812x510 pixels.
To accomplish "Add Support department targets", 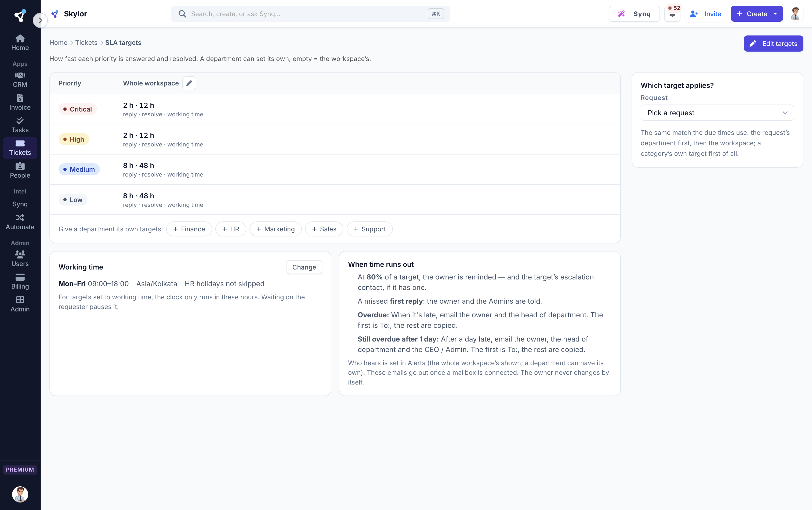I will coord(369,229).
